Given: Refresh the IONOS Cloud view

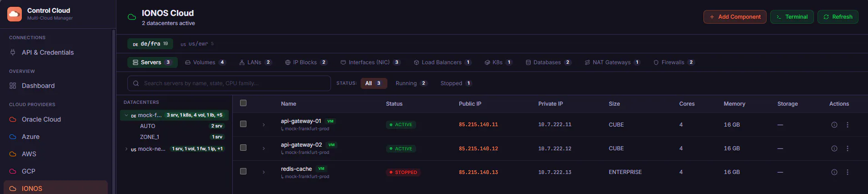Looking at the screenshot, I should (x=838, y=17).
